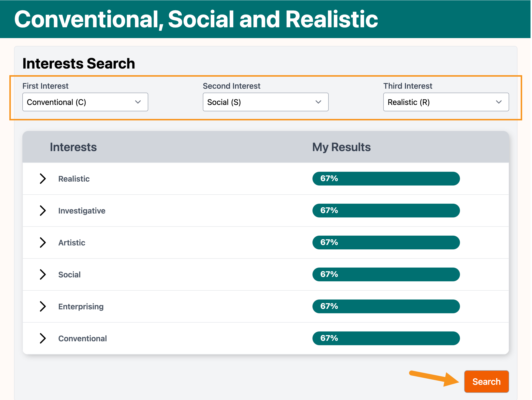Expand the Investigative row chevron
532x400 pixels.
(x=43, y=211)
